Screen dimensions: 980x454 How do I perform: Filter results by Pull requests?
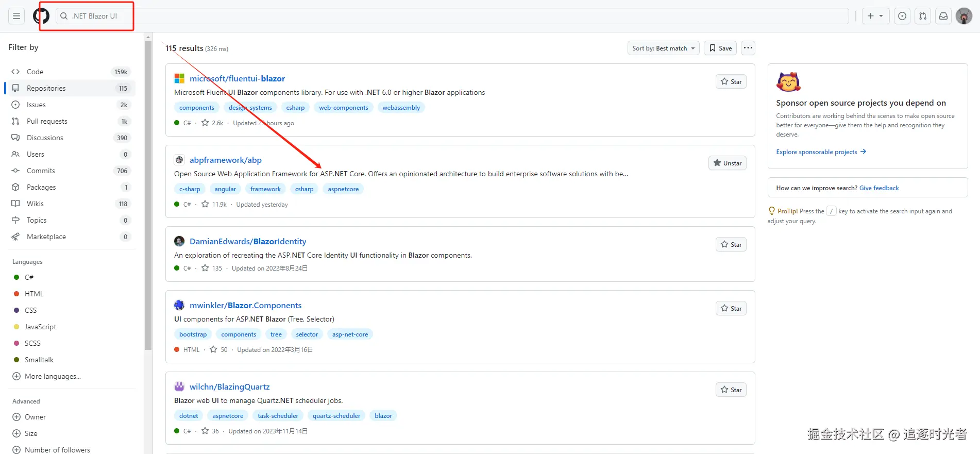(x=72, y=121)
